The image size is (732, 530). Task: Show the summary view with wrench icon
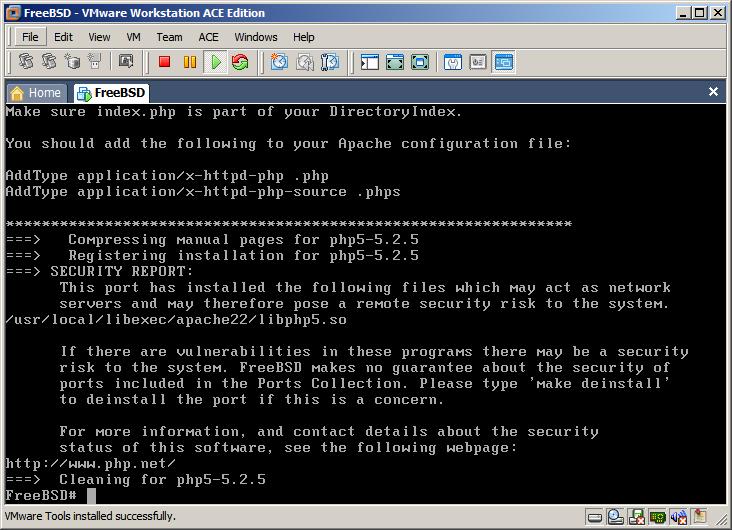pyautogui.click(x=453, y=62)
